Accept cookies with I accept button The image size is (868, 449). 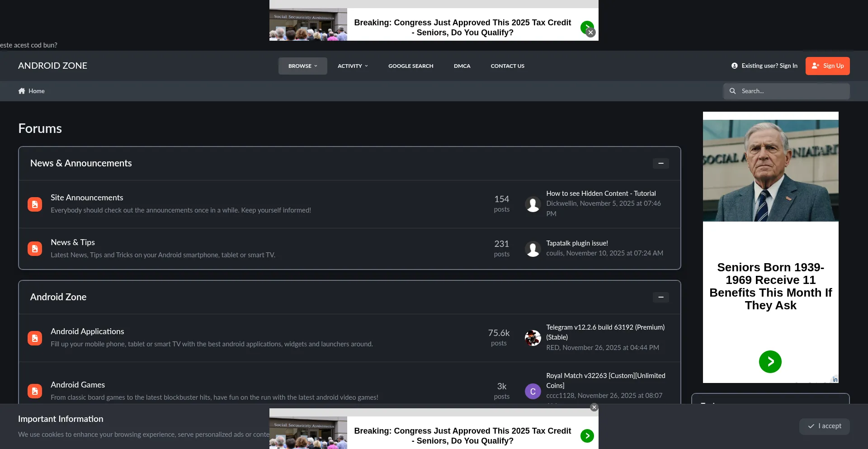pos(824,426)
